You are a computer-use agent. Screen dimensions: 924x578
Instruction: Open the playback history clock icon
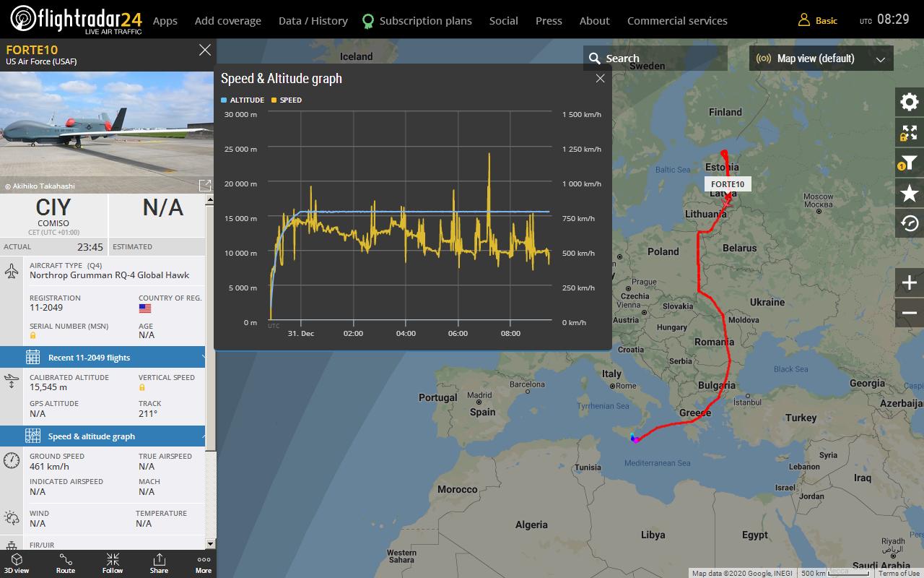910,223
